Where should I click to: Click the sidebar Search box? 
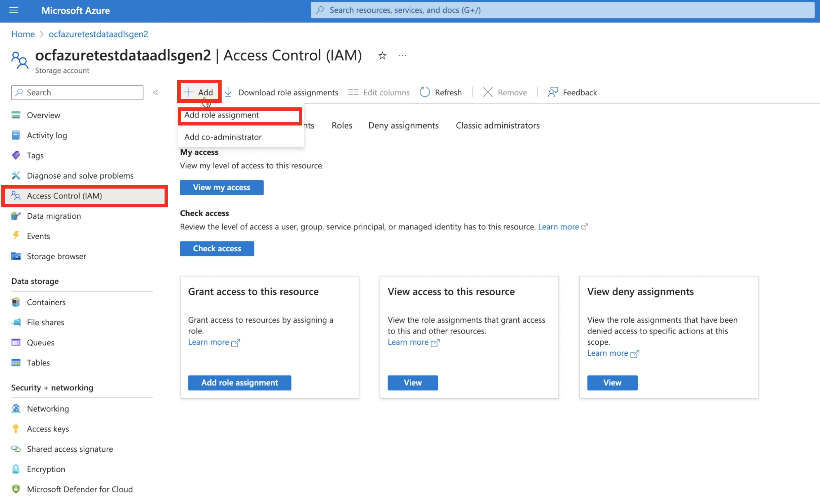(x=77, y=92)
